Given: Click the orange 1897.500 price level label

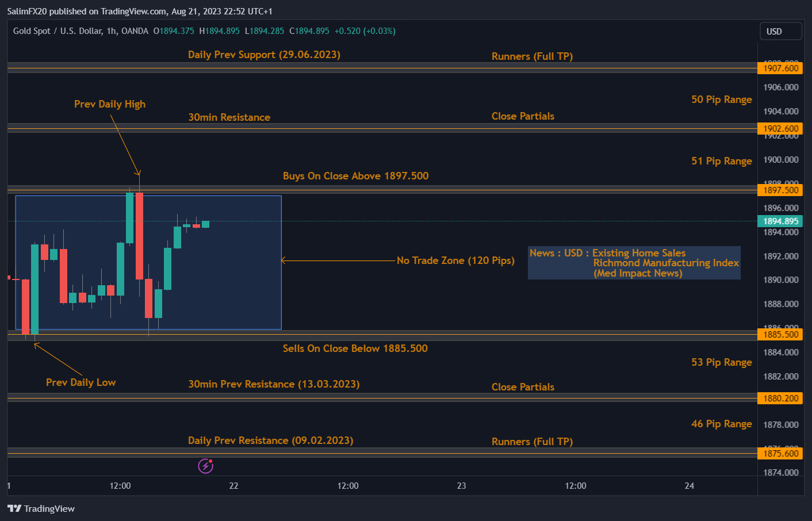Looking at the screenshot, I should pos(780,190).
